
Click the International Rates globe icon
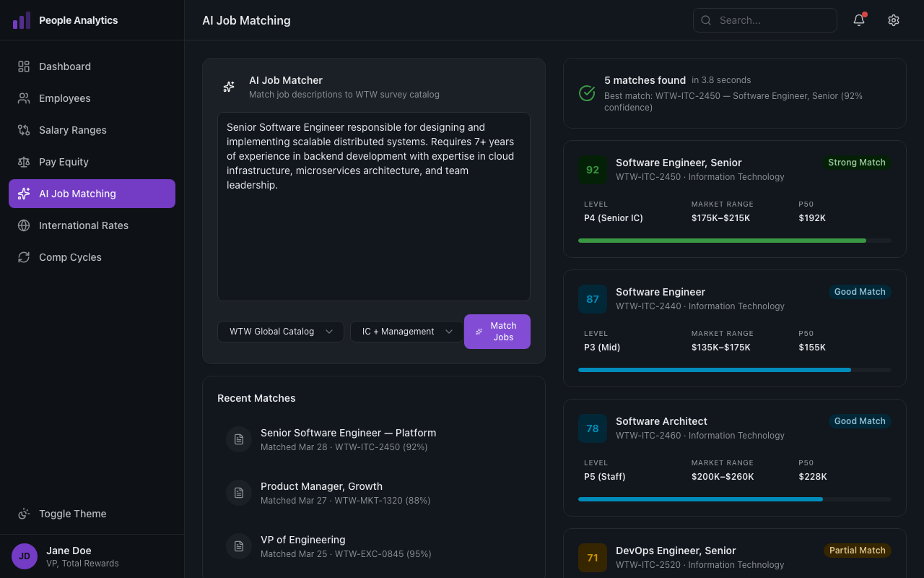pyautogui.click(x=24, y=225)
